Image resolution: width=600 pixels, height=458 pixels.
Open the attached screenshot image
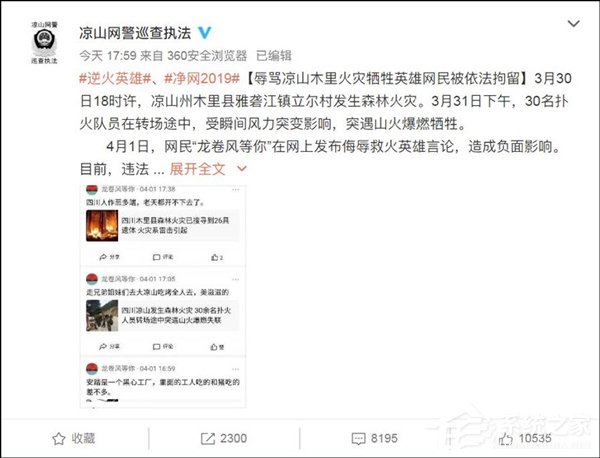(163, 297)
